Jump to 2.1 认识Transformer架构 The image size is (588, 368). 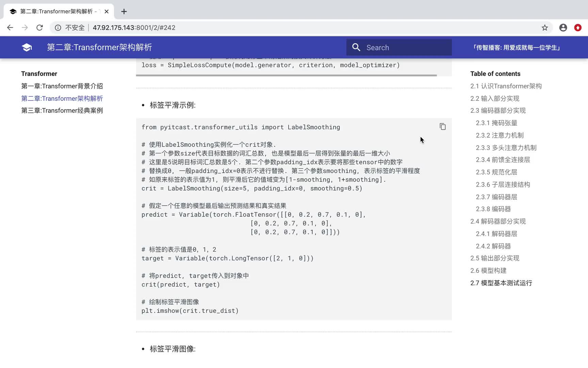point(506,86)
